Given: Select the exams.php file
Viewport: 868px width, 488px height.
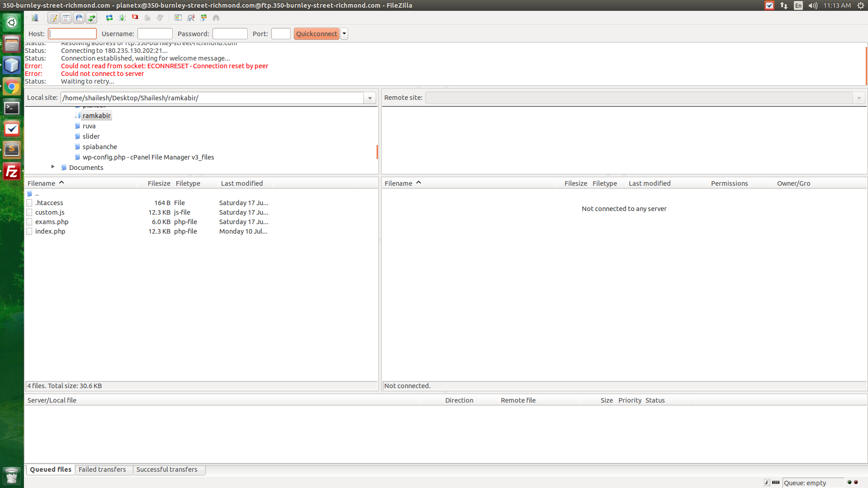Looking at the screenshot, I should pos(52,222).
